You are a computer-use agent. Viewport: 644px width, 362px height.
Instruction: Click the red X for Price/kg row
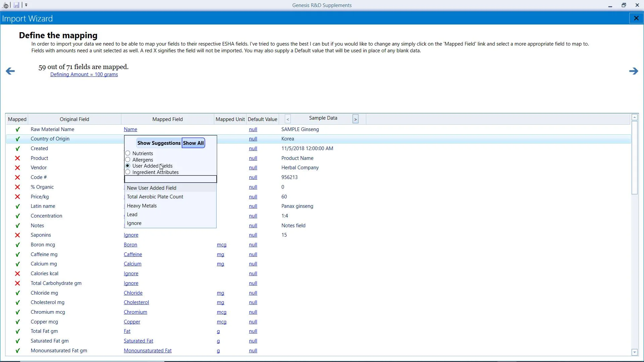coord(17,197)
